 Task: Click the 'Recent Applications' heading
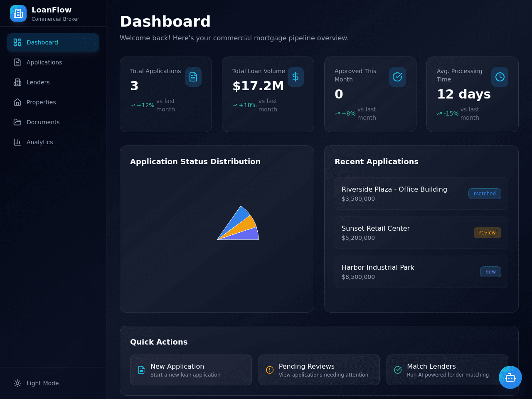click(377, 162)
